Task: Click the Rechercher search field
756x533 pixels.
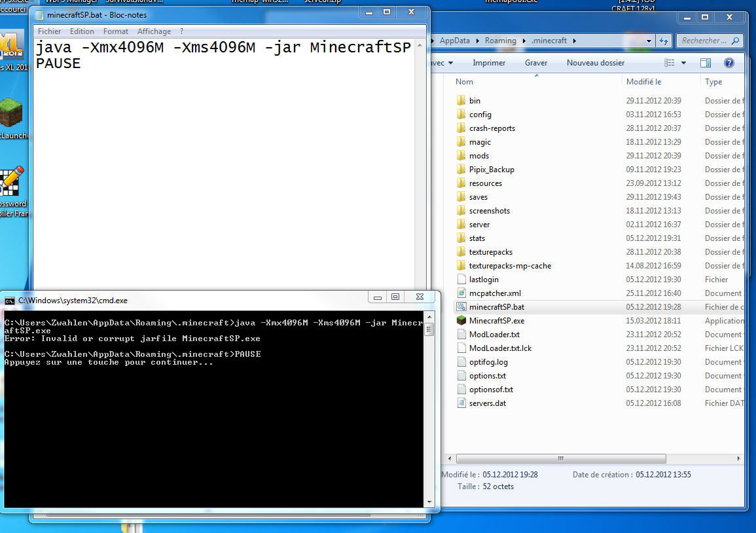Action: [710, 41]
